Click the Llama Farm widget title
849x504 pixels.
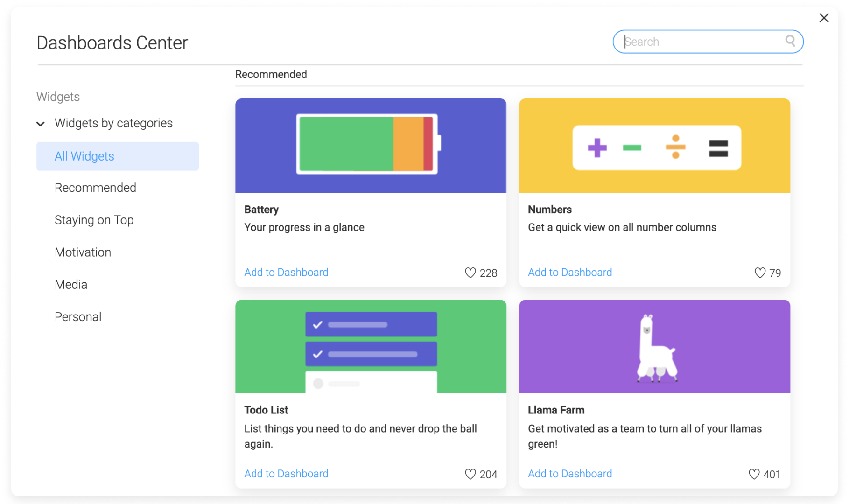[556, 410]
